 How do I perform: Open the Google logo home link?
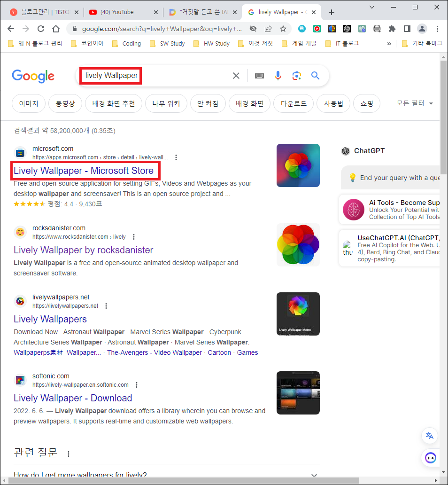tap(33, 76)
